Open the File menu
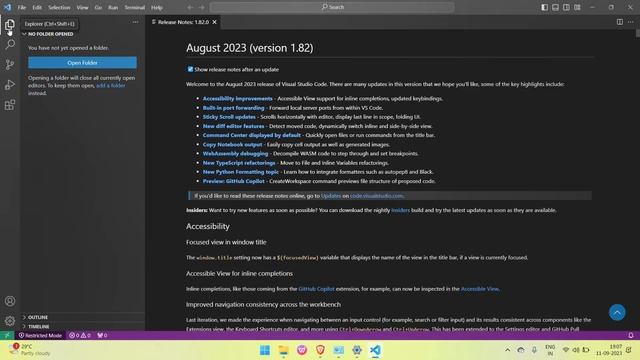640x360 pixels. tap(22, 7)
